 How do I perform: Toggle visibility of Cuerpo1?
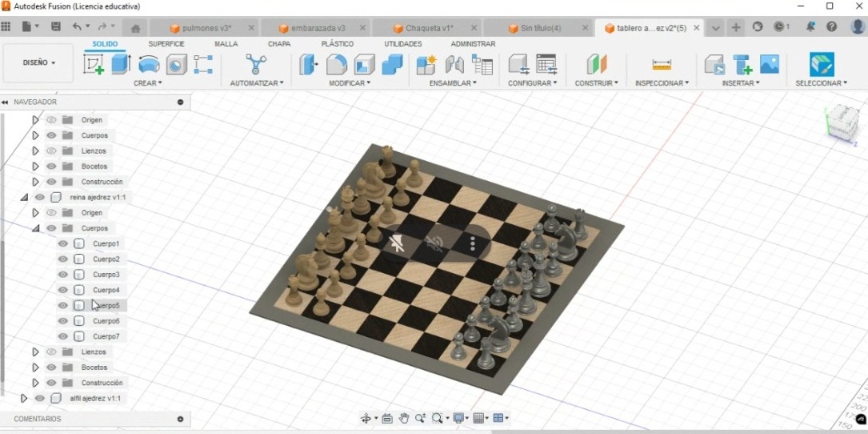coord(62,243)
